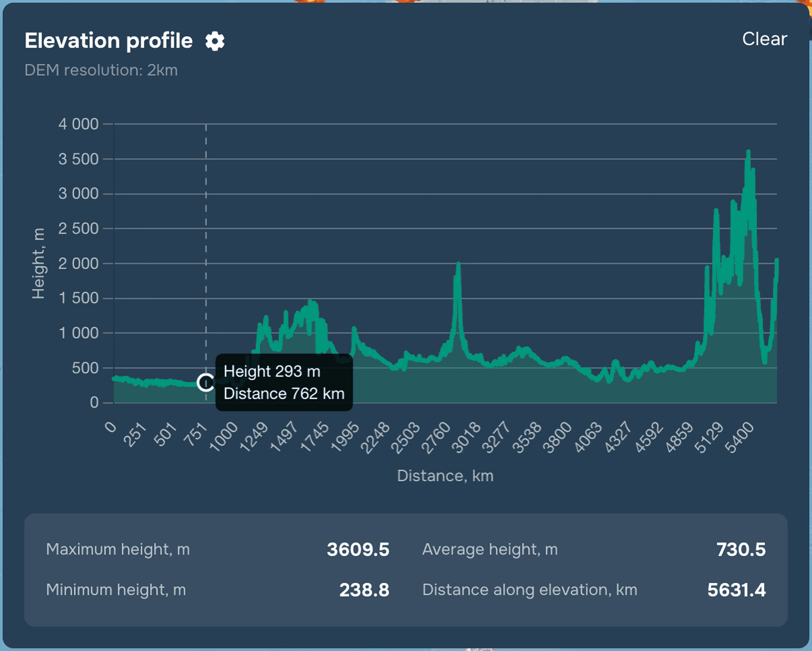Click the Distance, km axis title

click(x=445, y=476)
